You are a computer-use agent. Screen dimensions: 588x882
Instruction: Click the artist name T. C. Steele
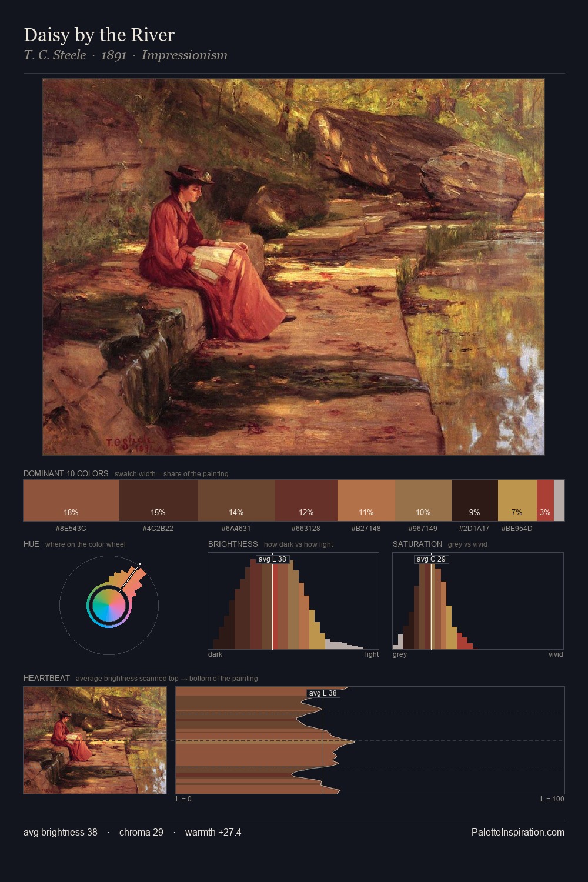tap(55, 55)
